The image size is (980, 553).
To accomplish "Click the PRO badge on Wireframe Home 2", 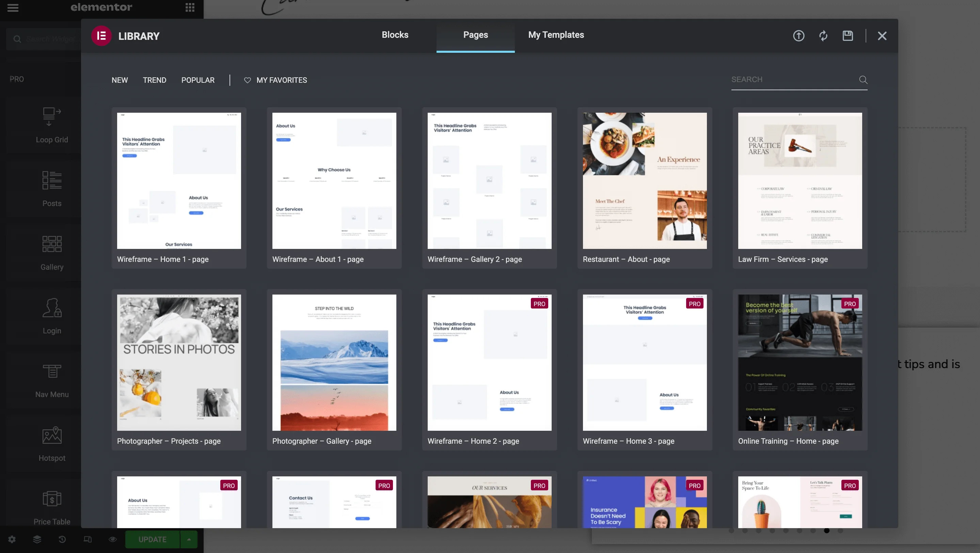I will [x=539, y=303].
